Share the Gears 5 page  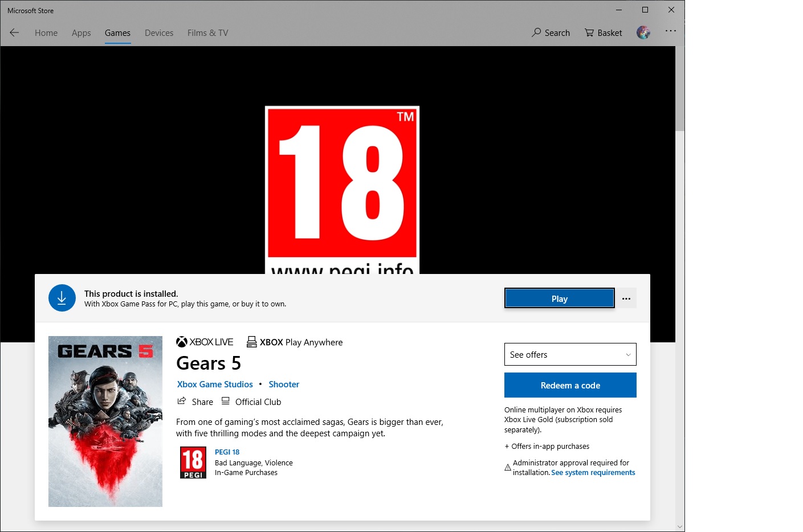(195, 402)
